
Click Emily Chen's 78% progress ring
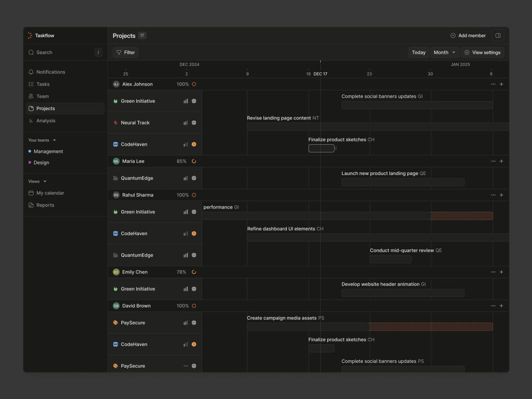coord(194,272)
